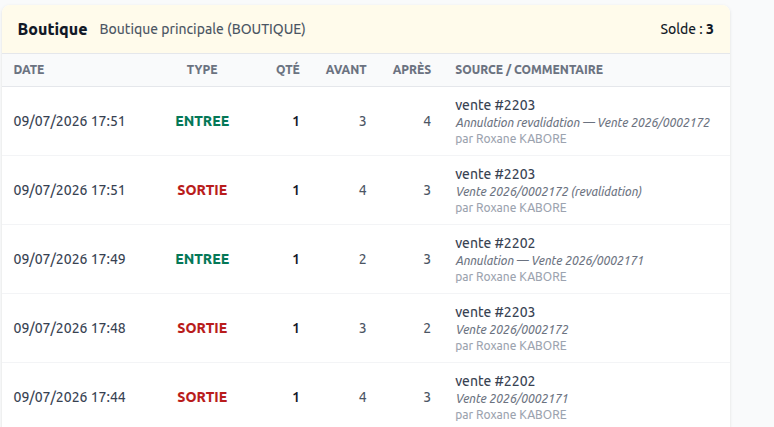Click SORTIE type in the (revalidation) row
The height and width of the screenshot is (427, 774).
pyautogui.click(x=202, y=190)
